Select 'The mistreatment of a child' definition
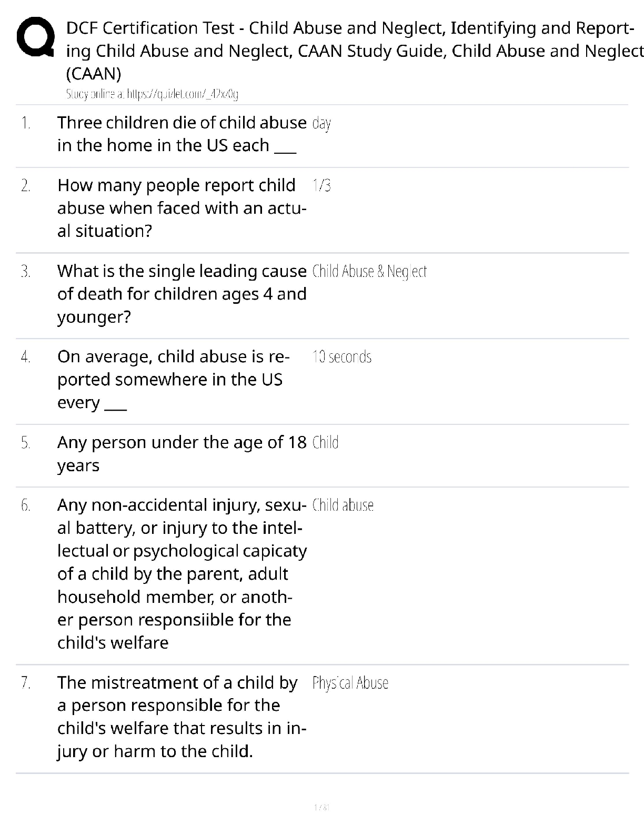 (182, 717)
